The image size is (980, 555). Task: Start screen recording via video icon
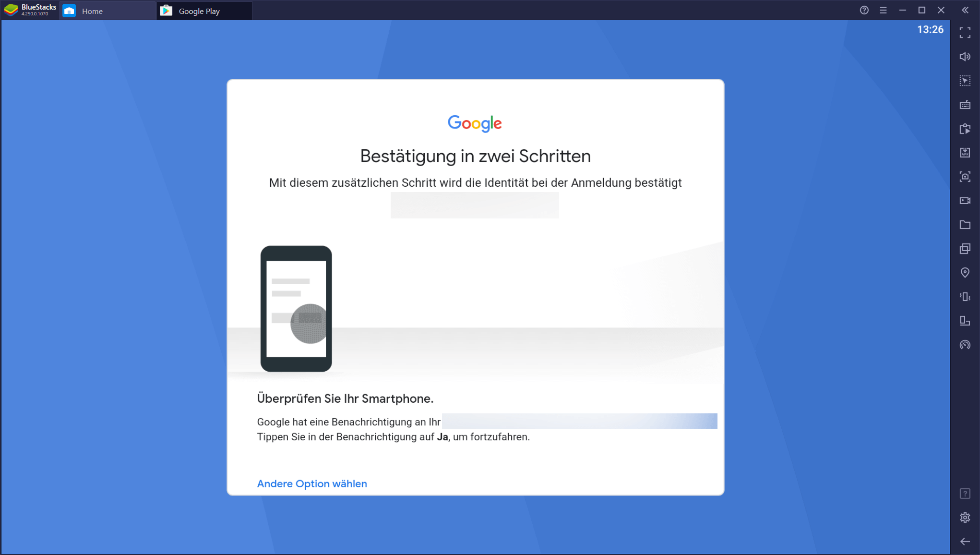(x=965, y=201)
